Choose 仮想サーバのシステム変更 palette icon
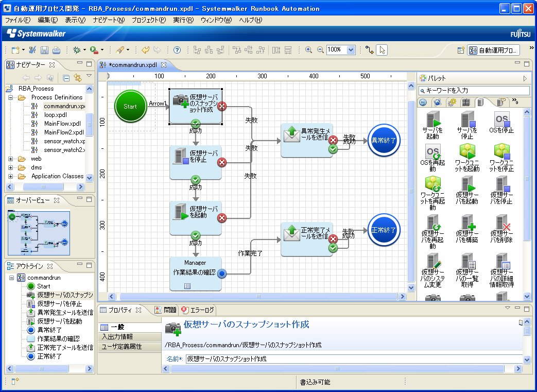 [432, 271]
